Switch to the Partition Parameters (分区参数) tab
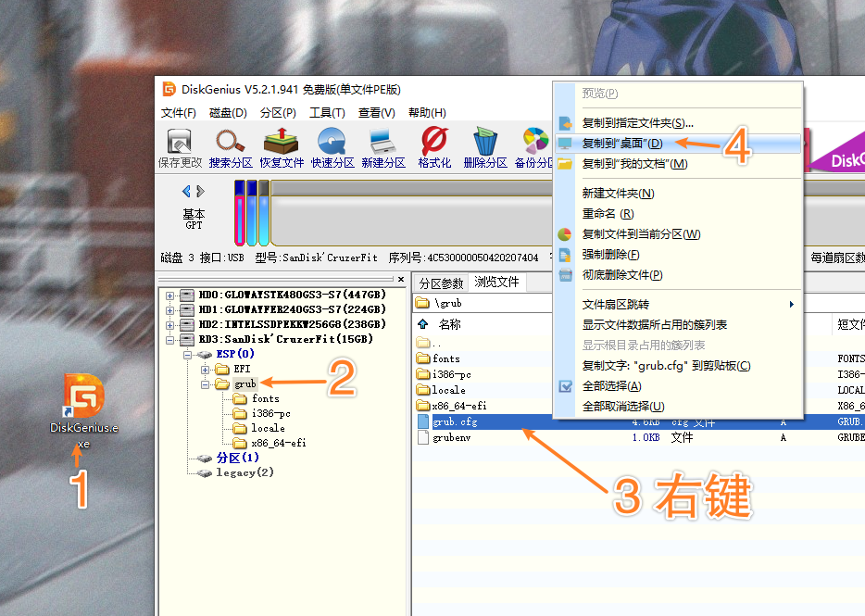865x616 pixels. click(x=441, y=283)
